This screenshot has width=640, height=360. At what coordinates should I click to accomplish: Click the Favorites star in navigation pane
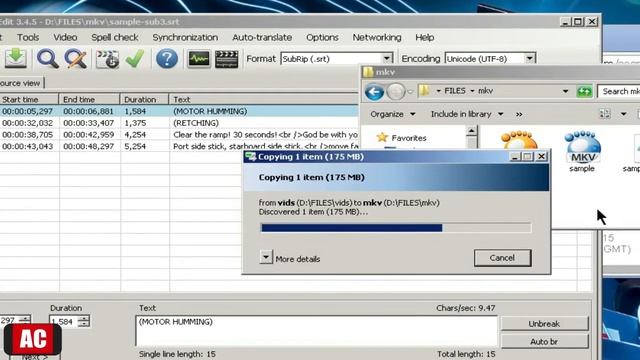[382, 138]
